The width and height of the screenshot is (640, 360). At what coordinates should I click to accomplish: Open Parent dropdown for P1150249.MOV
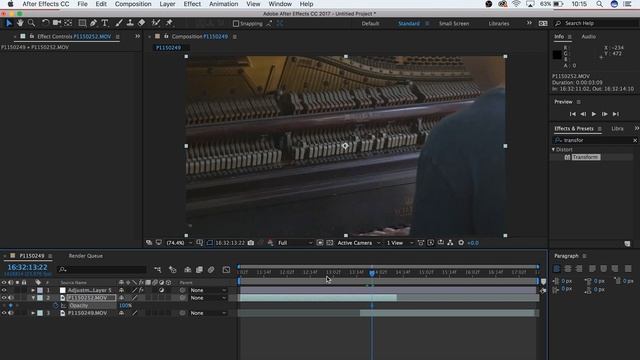[x=208, y=313]
